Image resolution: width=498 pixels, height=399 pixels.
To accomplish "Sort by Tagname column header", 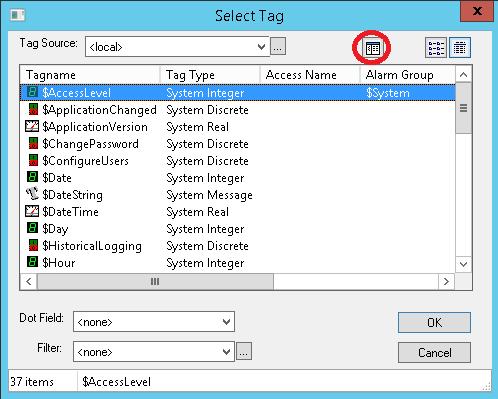I will (90, 75).
